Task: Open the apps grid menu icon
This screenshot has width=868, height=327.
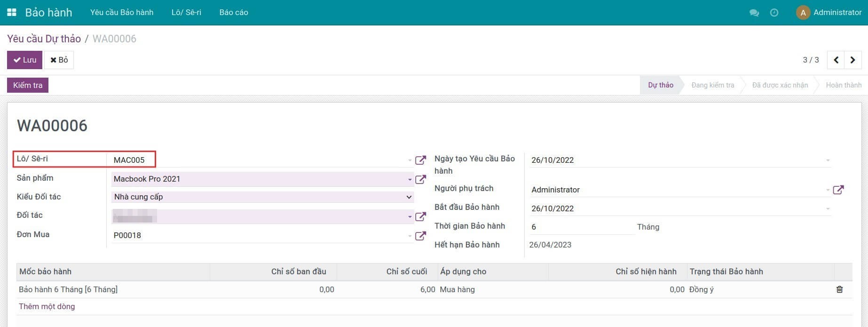Action: [x=12, y=12]
